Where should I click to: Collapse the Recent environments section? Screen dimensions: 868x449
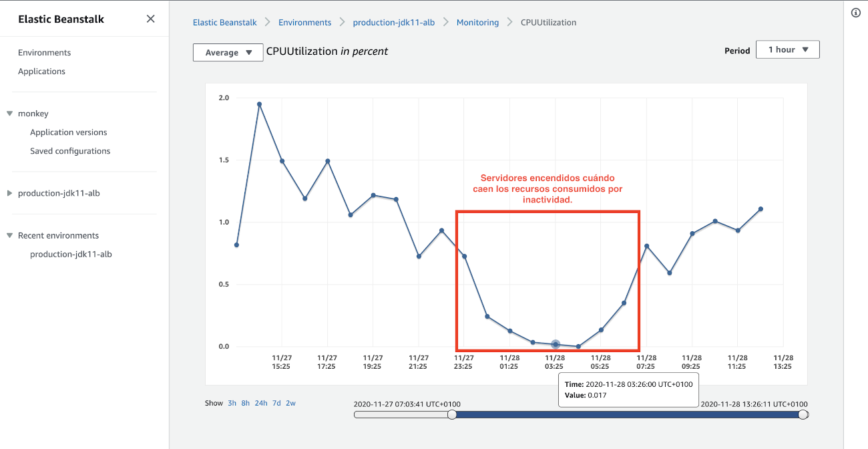[10, 235]
